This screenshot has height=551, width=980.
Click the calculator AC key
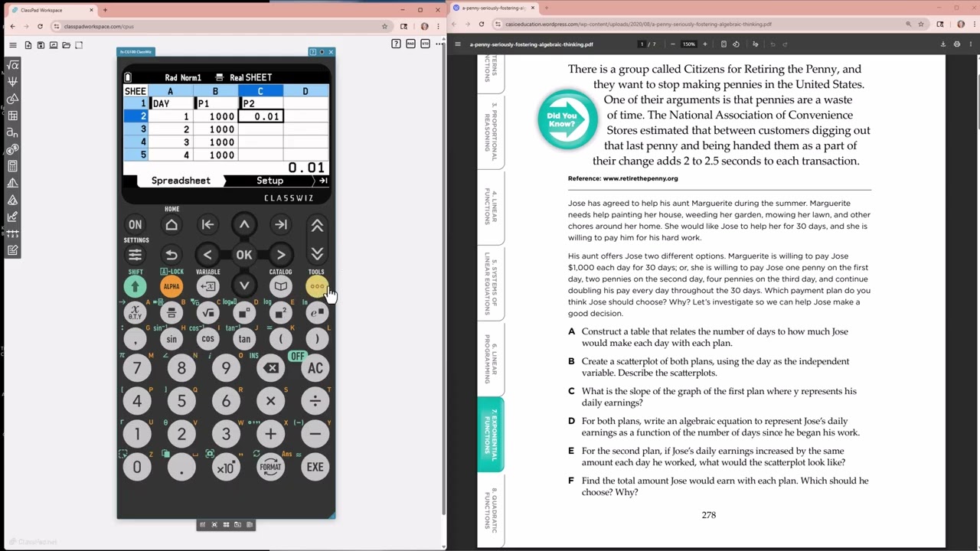point(315,368)
